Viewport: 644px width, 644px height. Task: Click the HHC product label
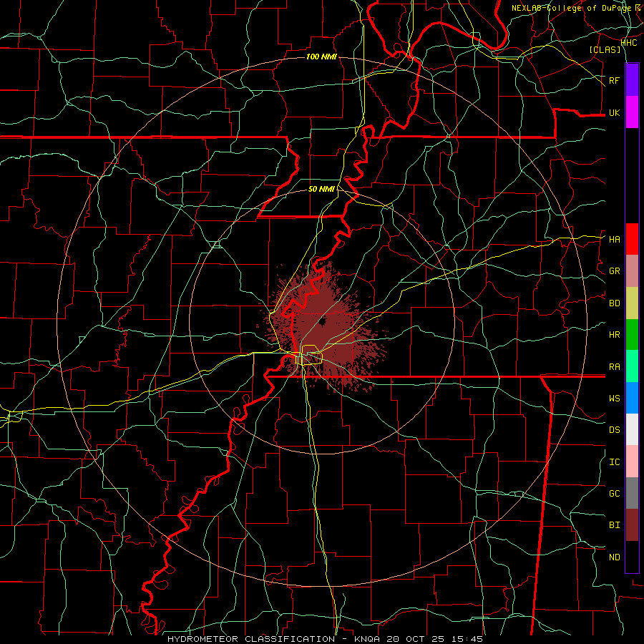coord(628,42)
